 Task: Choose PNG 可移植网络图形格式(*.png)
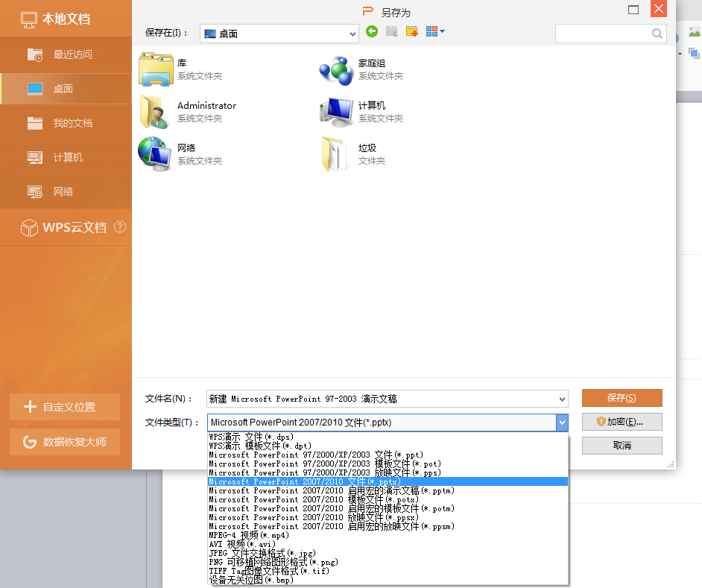[x=388, y=562]
